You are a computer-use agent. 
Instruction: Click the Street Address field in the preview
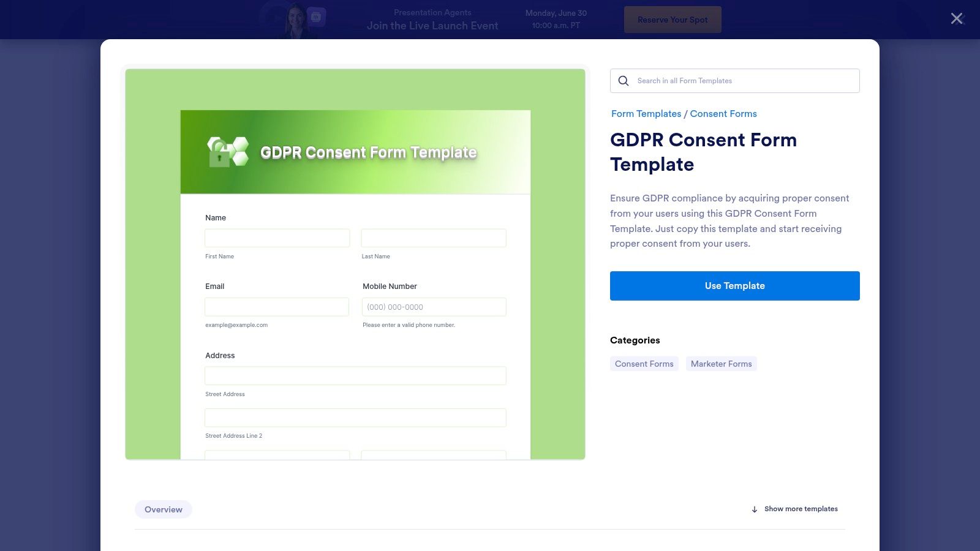[x=355, y=375]
